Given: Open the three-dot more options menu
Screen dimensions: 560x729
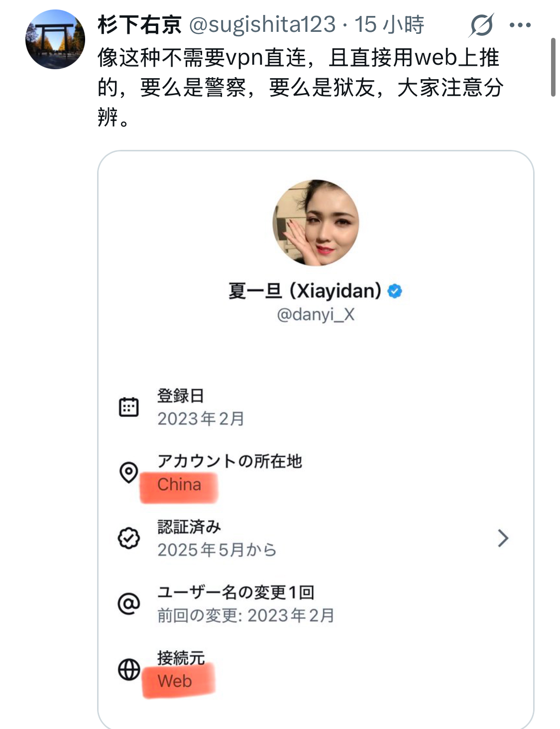Looking at the screenshot, I should (520, 25).
